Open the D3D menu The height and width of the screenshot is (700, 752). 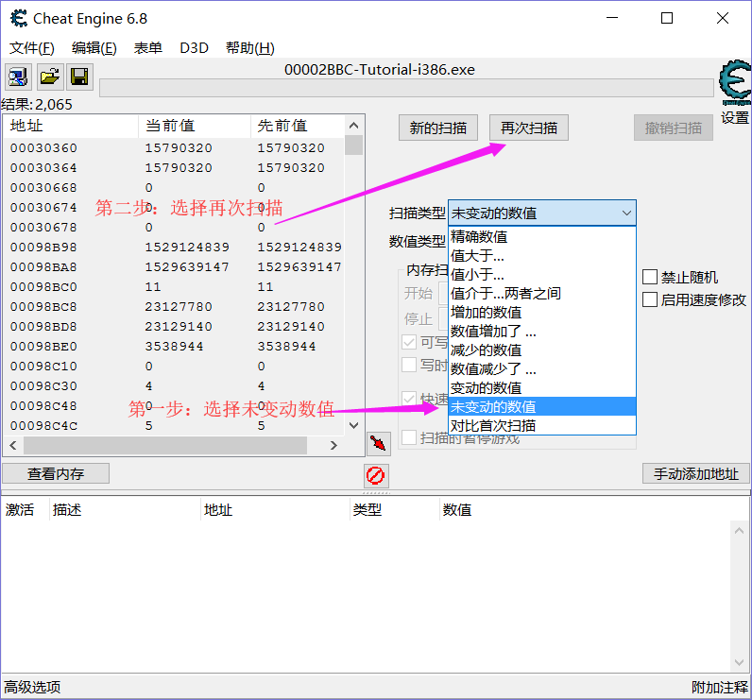pyautogui.click(x=194, y=48)
